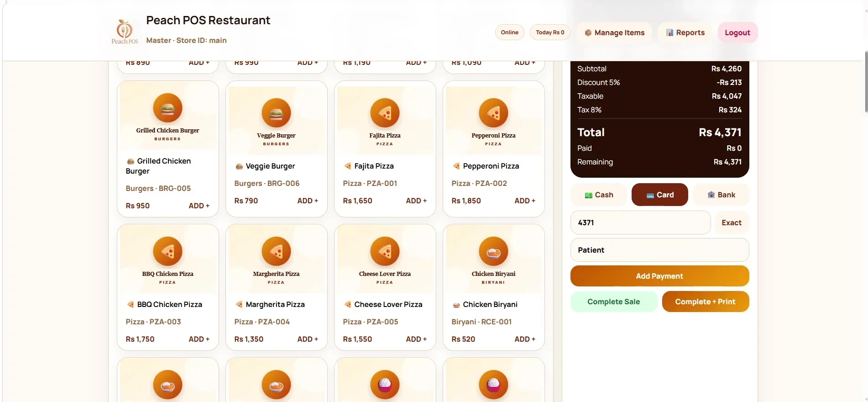Select Cash payment method
The height and width of the screenshot is (402, 868).
click(x=599, y=195)
